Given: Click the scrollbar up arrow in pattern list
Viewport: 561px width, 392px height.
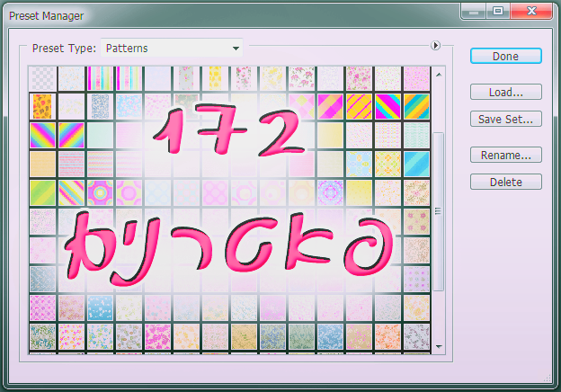Looking at the screenshot, I should (439, 75).
